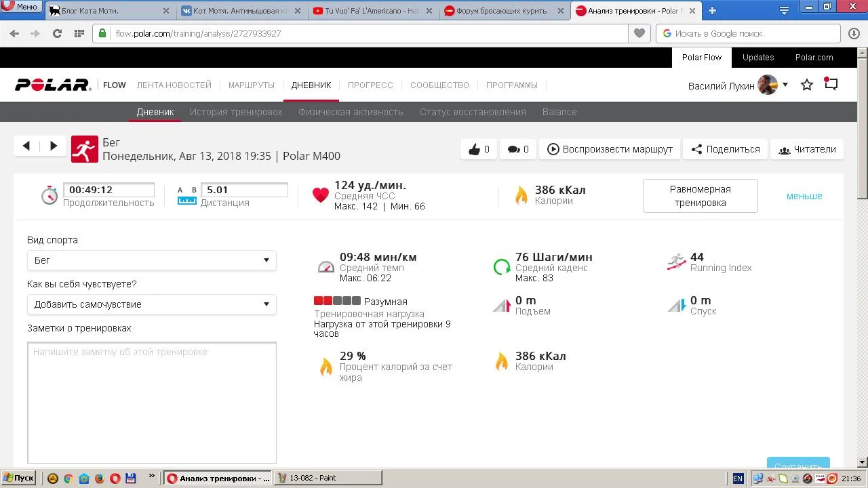Go to next training with right arrow
The width and height of the screenshot is (868, 488).
point(53,146)
